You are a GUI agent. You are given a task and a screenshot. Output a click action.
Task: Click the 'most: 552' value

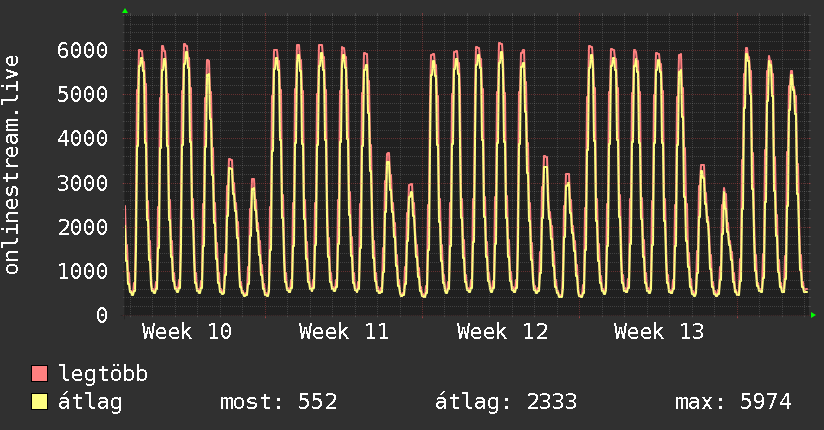[x=279, y=402]
